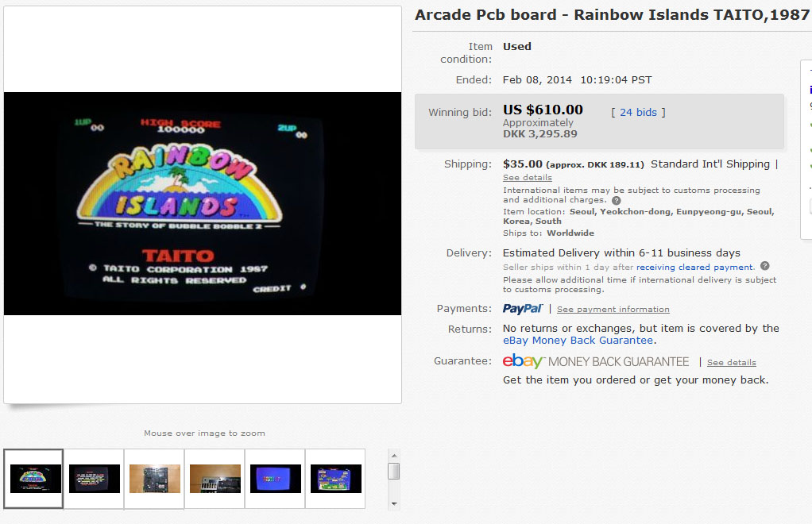The height and width of the screenshot is (524, 812).
Task: Open the 24 bids history link
Action: tap(638, 112)
